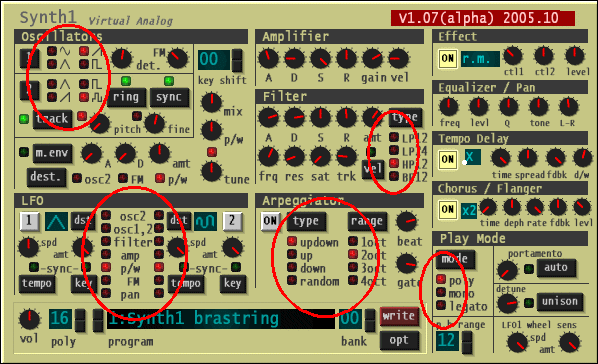Select LFO 2 sine waveform icon
The width and height of the screenshot is (598, 364).
(205, 221)
